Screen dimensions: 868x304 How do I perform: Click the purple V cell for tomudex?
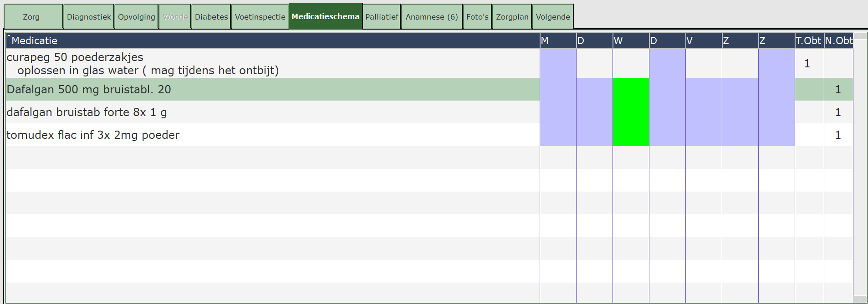point(704,135)
